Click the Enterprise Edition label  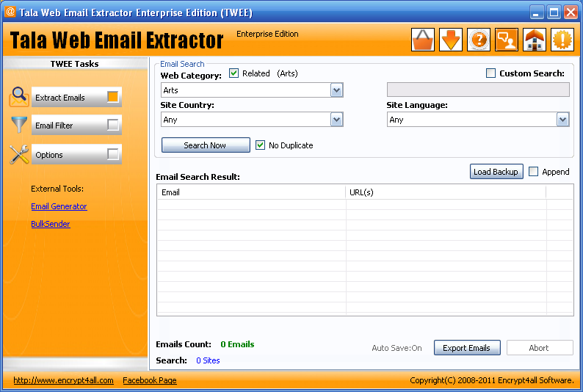tap(267, 34)
